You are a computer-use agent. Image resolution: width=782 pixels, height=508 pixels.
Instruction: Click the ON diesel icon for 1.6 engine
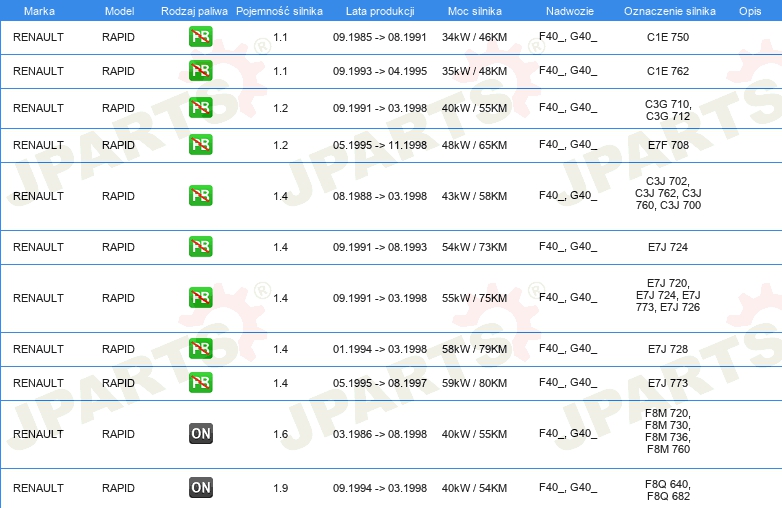click(x=200, y=433)
